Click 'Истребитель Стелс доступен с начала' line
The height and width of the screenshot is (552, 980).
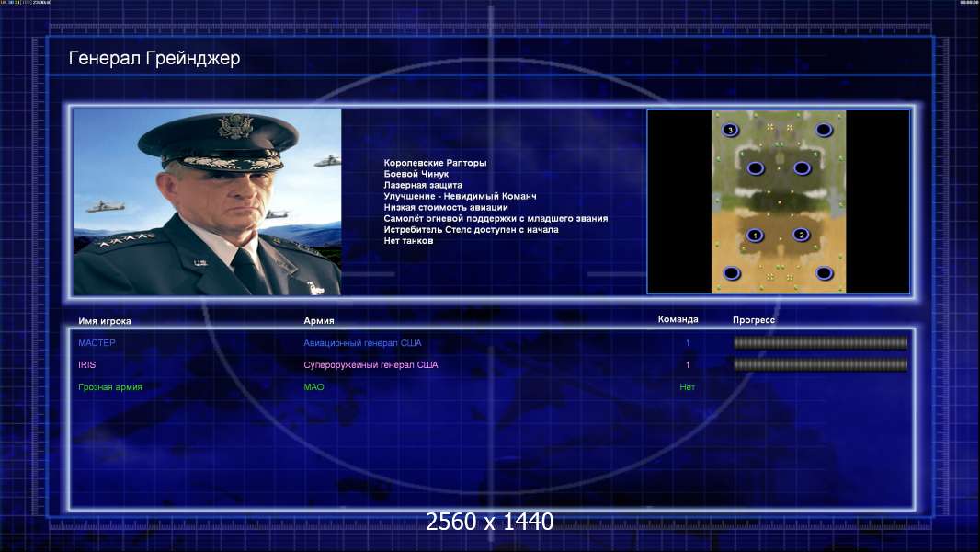tap(472, 229)
